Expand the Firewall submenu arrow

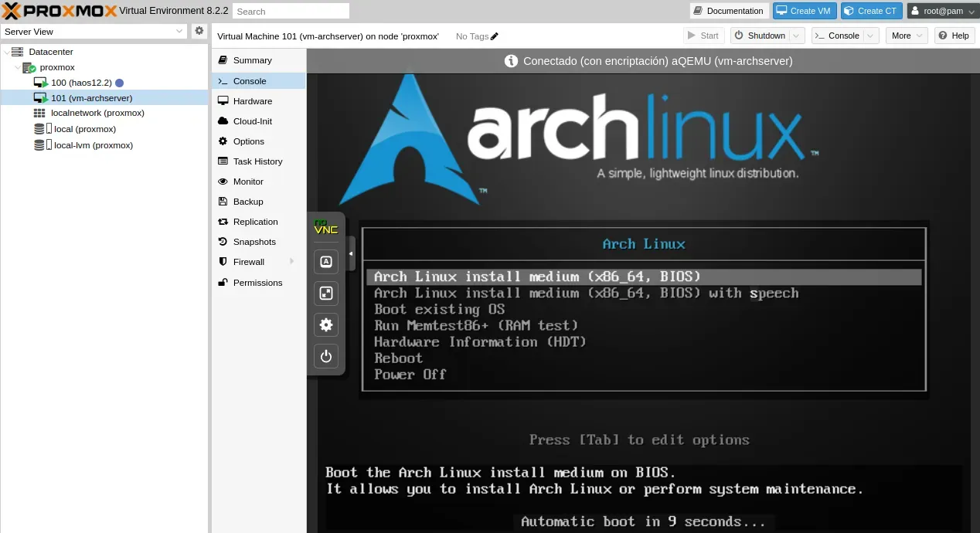(291, 262)
